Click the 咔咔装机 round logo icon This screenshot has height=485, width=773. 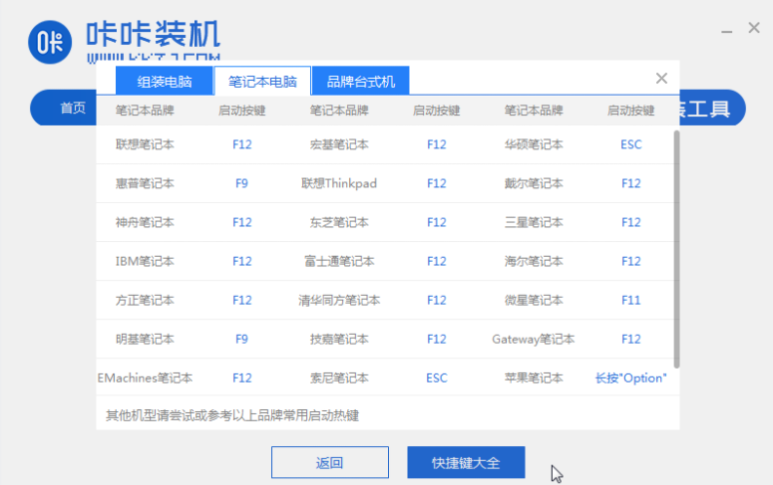(x=50, y=42)
